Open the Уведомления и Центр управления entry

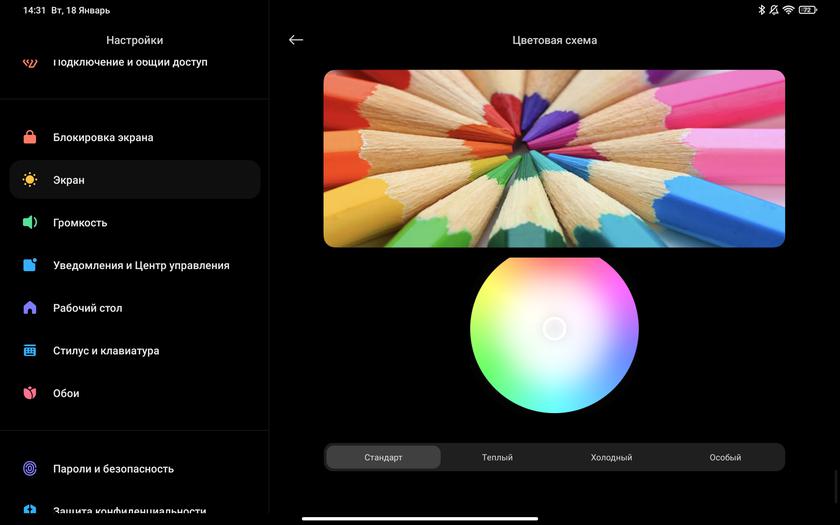(x=141, y=265)
